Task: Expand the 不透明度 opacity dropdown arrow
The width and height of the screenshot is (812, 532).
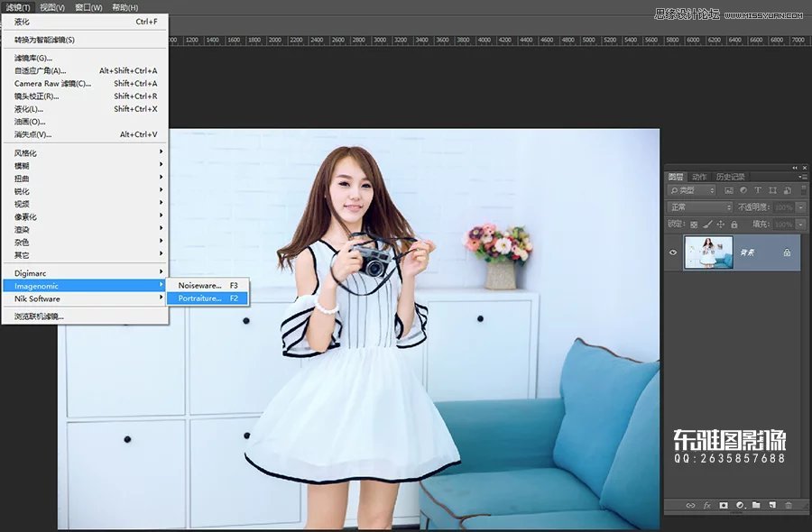Action: [x=800, y=207]
